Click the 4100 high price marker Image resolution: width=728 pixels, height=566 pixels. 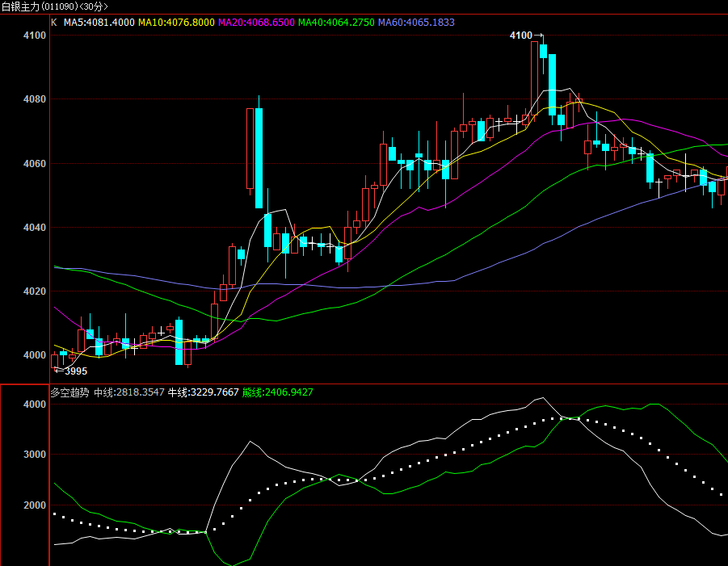[x=526, y=36]
